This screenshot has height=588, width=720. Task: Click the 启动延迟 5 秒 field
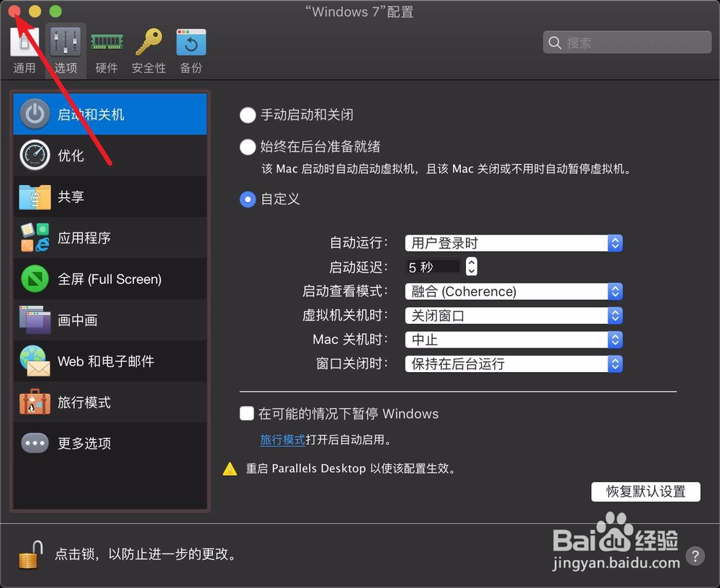433,267
